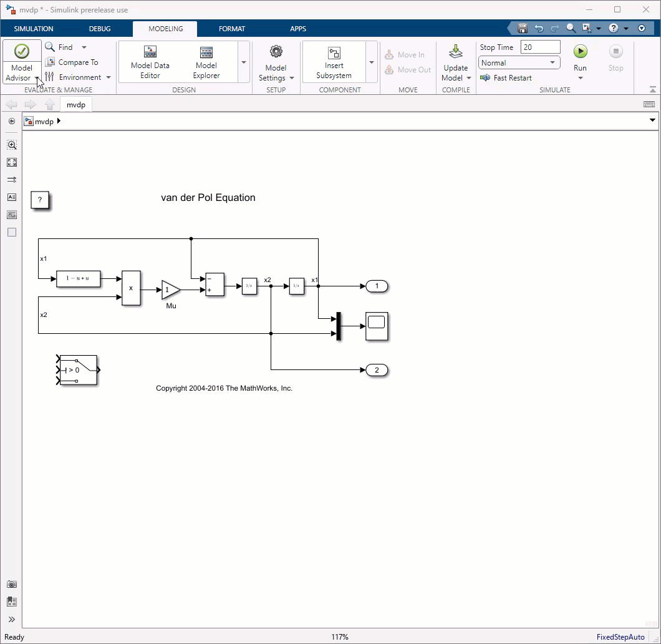The image size is (661, 644).
Task: Add an Annotation from left palette
Action: (x=12, y=197)
